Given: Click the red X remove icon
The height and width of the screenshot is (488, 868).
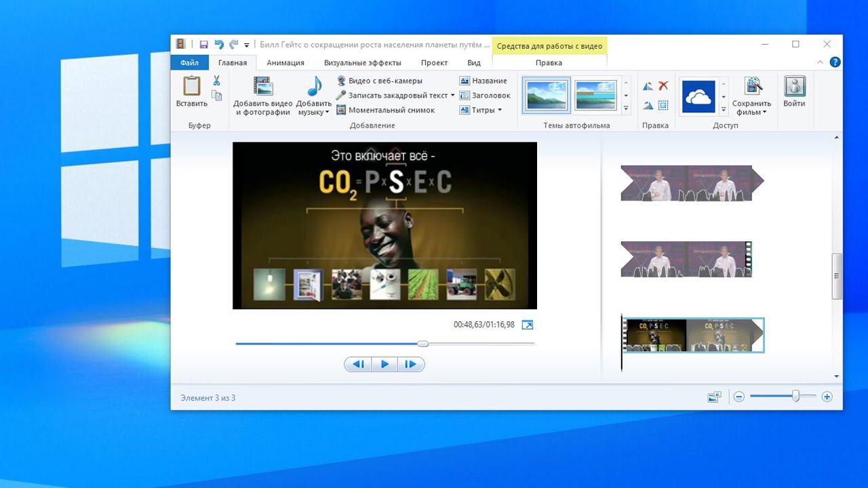Looking at the screenshot, I should point(663,86).
